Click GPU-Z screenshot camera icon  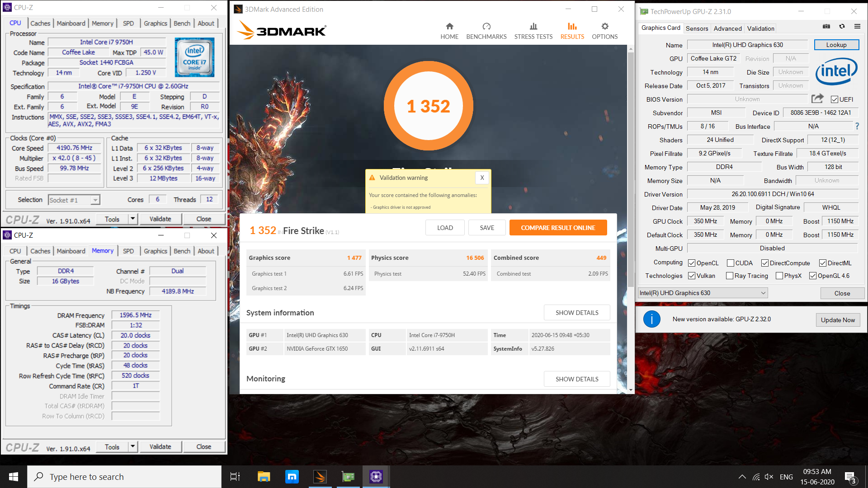[826, 27]
